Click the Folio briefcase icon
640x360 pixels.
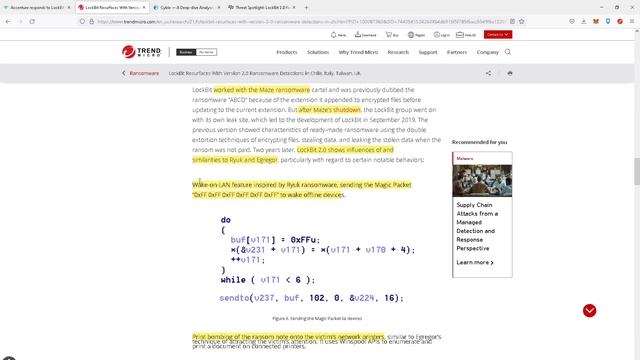click(x=460, y=35)
